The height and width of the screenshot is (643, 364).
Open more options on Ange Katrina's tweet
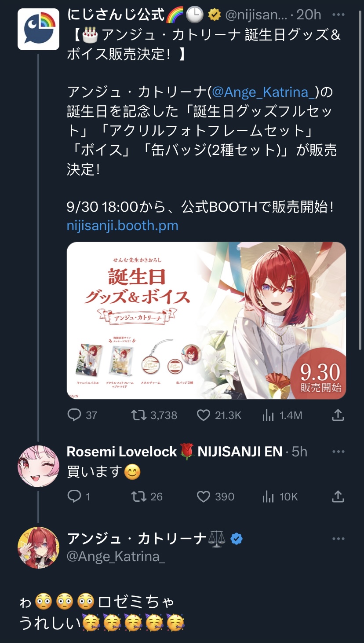[x=338, y=539]
